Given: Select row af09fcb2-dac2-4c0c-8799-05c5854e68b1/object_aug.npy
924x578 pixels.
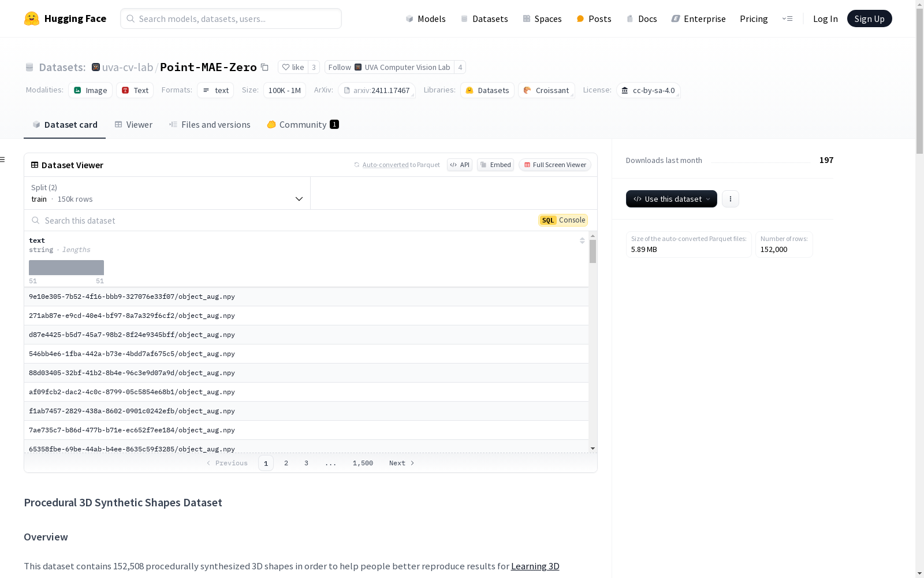Looking at the screenshot, I should pos(306,392).
